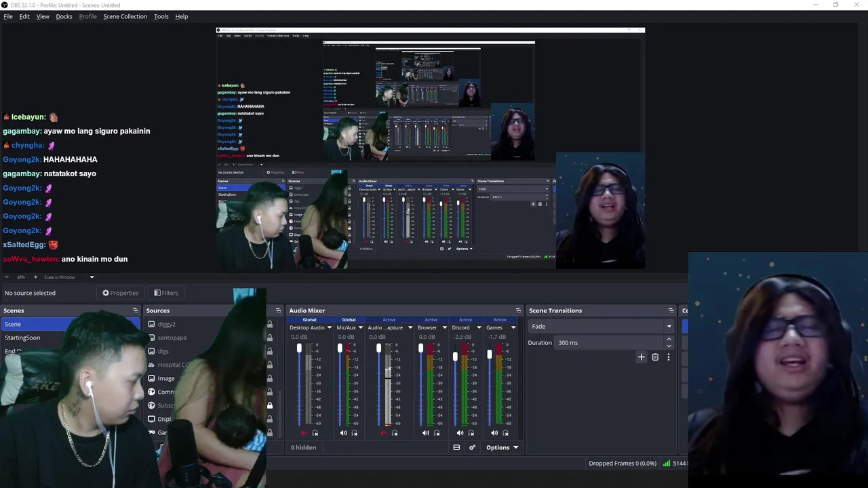Image resolution: width=868 pixels, height=488 pixels.
Task: Mute the Browser audio speaker icon
Action: pos(425,433)
